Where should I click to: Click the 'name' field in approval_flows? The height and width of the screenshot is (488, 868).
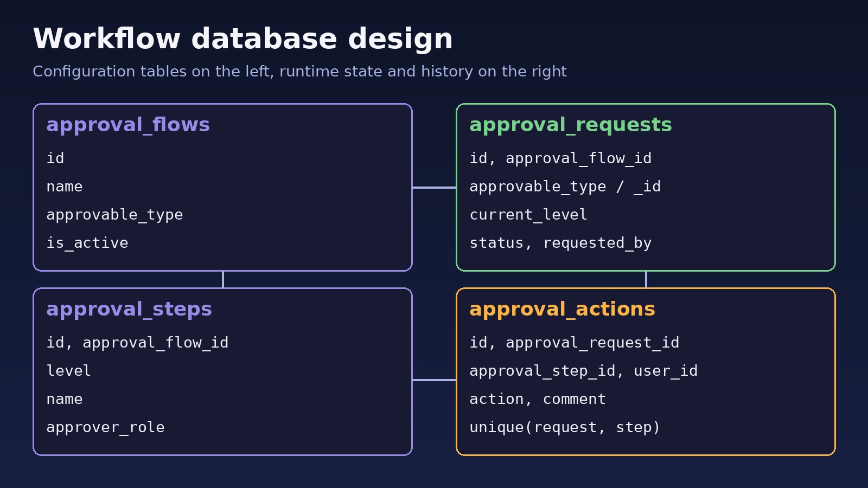pos(65,187)
